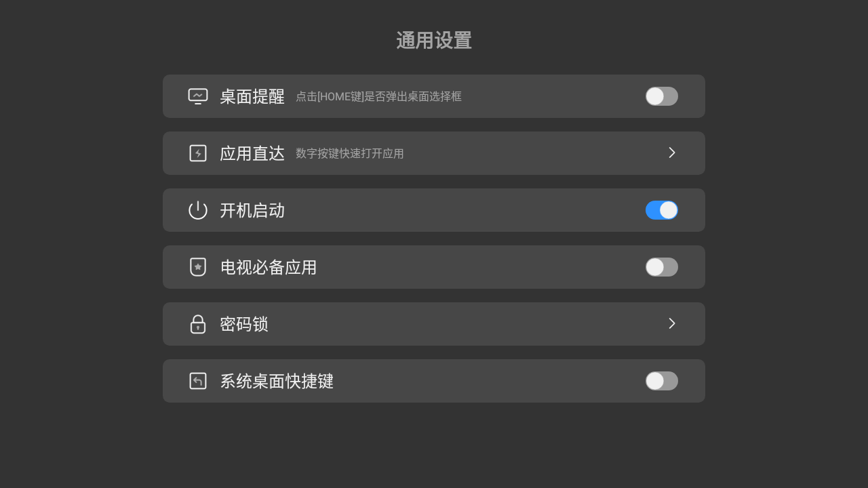Select the 开机启动 settings row
The height and width of the screenshot is (488, 868).
[x=434, y=210]
